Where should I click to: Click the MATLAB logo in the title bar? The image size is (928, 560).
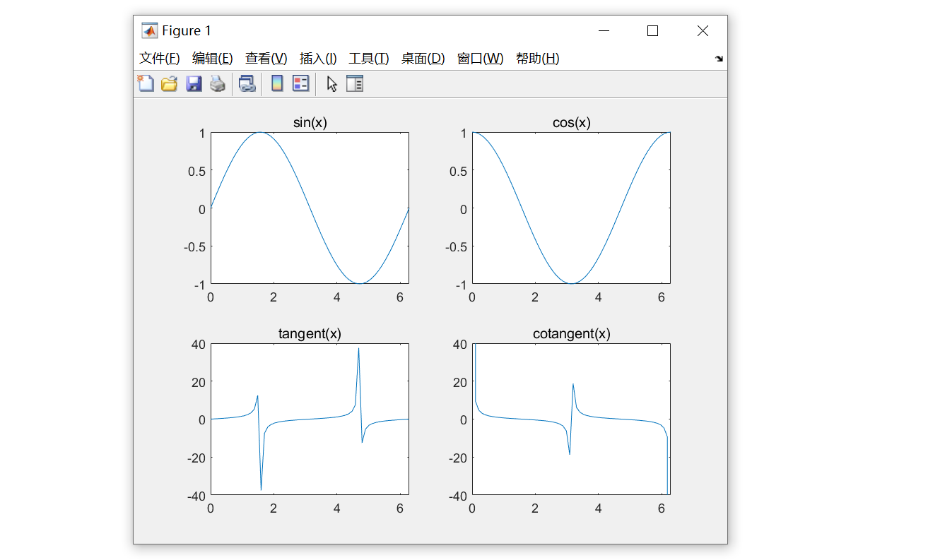pyautogui.click(x=149, y=30)
